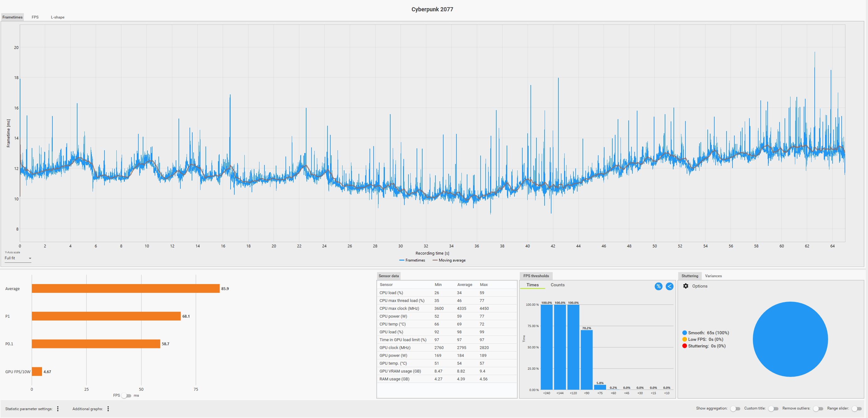Open Statistic parameter settings three-dot menu
This screenshot has width=868, height=418.
coord(58,409)
